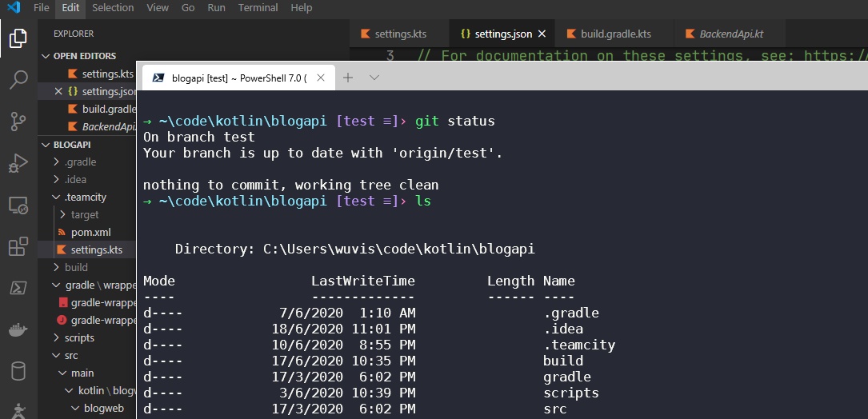
Task: Click 'nothing to commit, working tree clean' text
Action: pos(290,185)
